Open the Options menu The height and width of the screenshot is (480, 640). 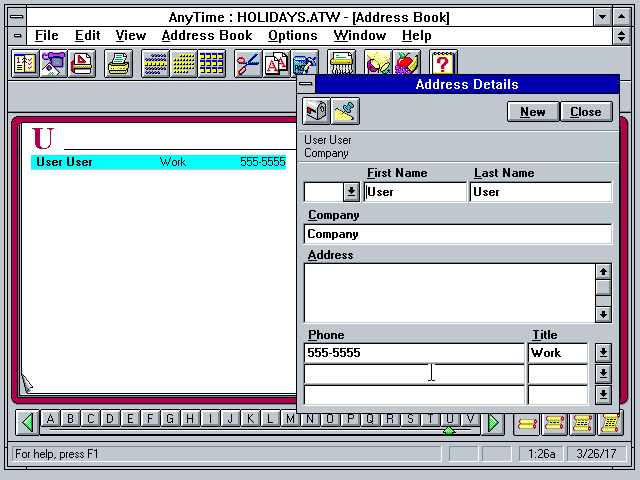pyautogui.click(x=293, y=36)
